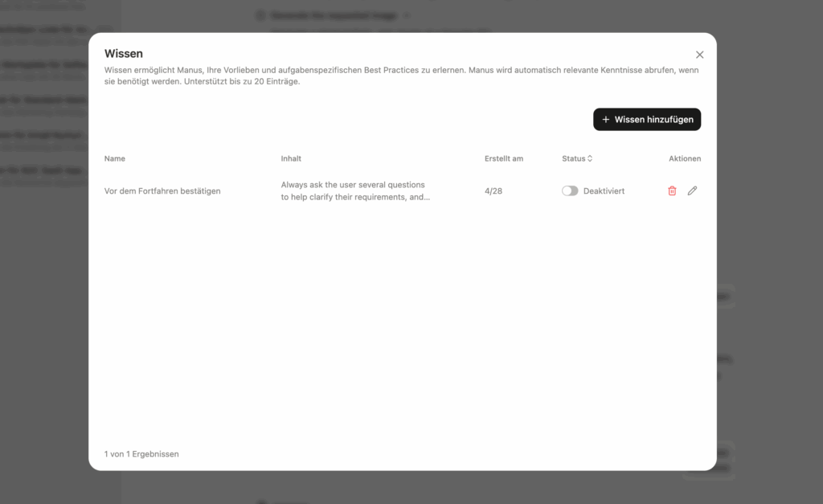
Task: Enable the Deaktiviert toggle switch
Action: [570, 191]
